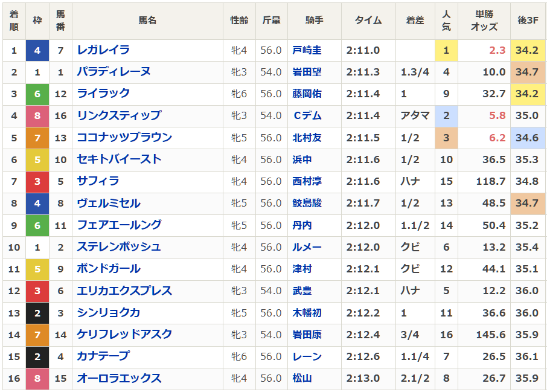Open ココナッツブラウン horse details
Screen dimensions: 547x392
click(124, 138)
